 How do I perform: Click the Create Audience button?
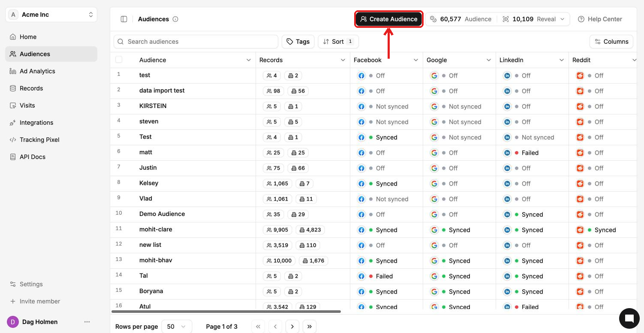[389, 19]
